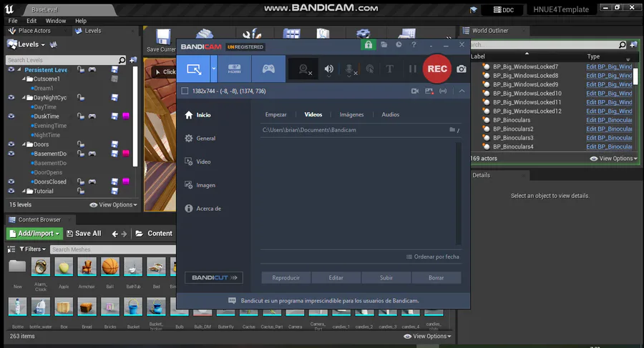Open the Imagen settings section

coord(200,185)
